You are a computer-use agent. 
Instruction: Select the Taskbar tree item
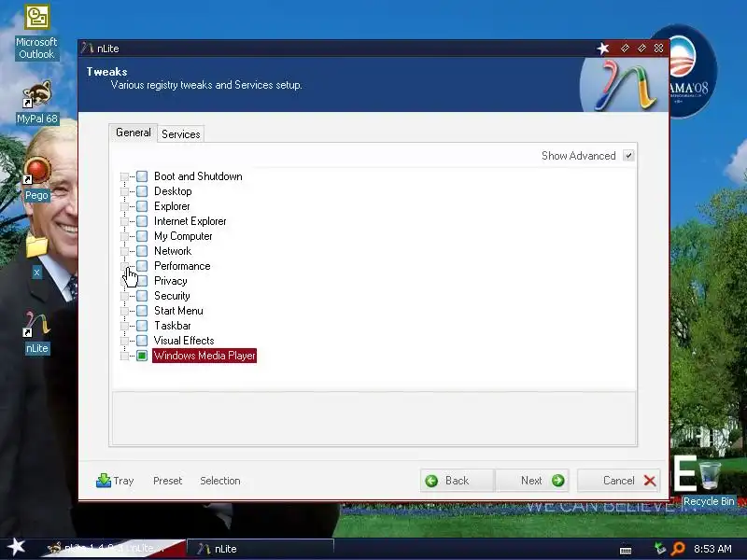pyautogui.click(x=173, y=326)
